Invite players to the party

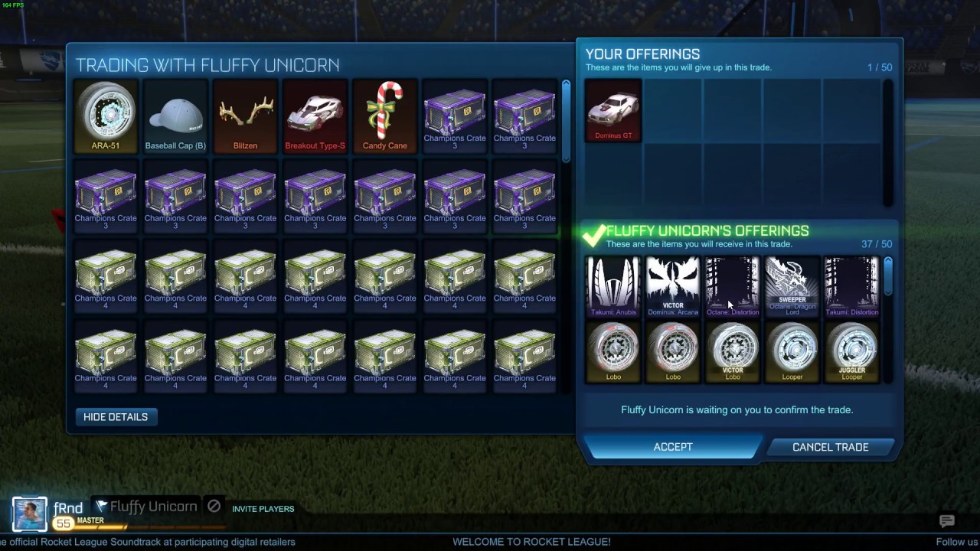click(263, 509)
